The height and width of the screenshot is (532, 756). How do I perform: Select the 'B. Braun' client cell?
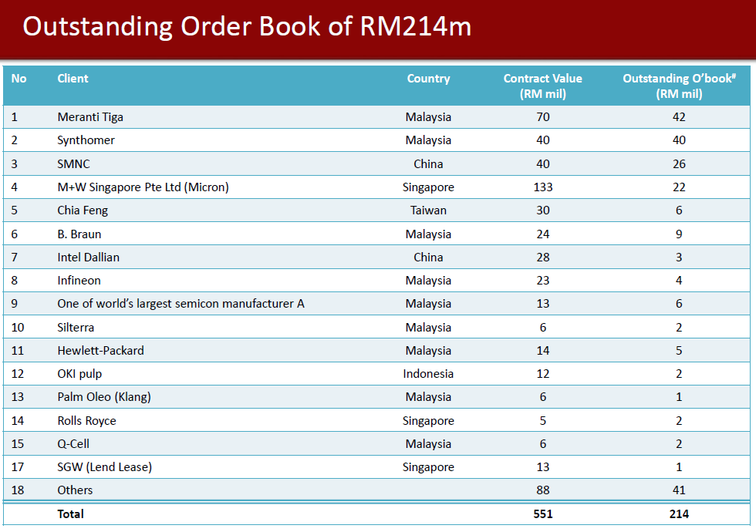(79, 234)
